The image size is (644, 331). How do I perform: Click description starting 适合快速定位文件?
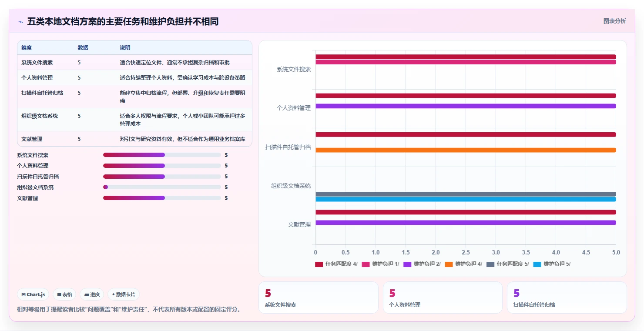pos(174,63)
